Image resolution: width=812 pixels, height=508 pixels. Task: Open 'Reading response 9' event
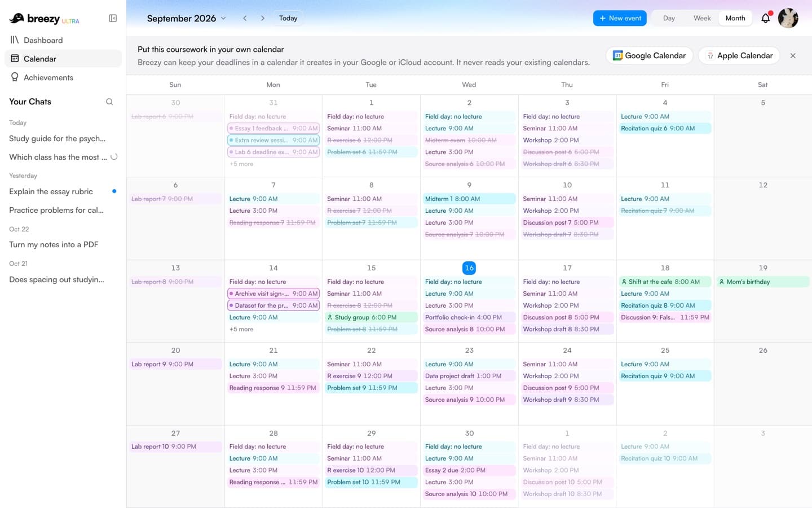tap(273, 388)
